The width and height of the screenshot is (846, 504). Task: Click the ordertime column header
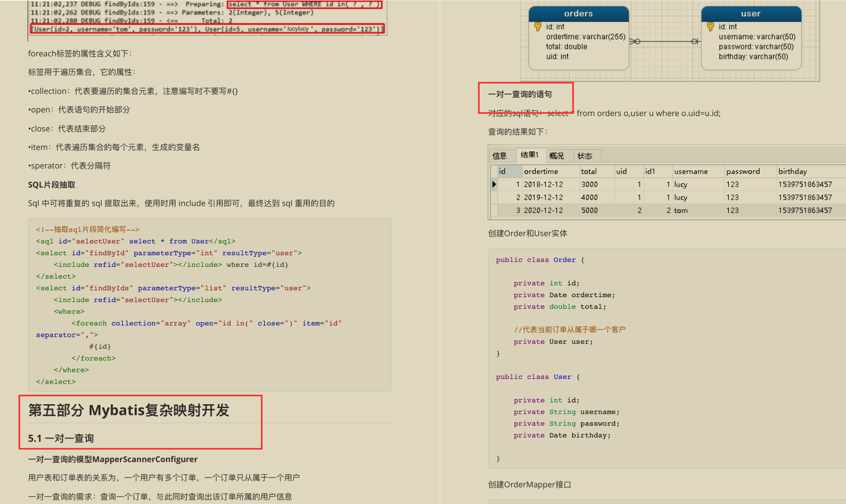[x=550, y=172]
